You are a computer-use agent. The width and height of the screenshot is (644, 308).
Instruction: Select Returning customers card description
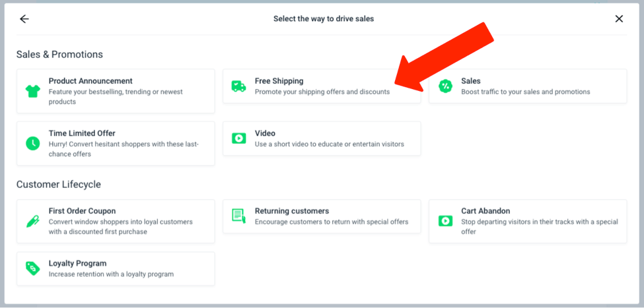[x=332, y=222]
